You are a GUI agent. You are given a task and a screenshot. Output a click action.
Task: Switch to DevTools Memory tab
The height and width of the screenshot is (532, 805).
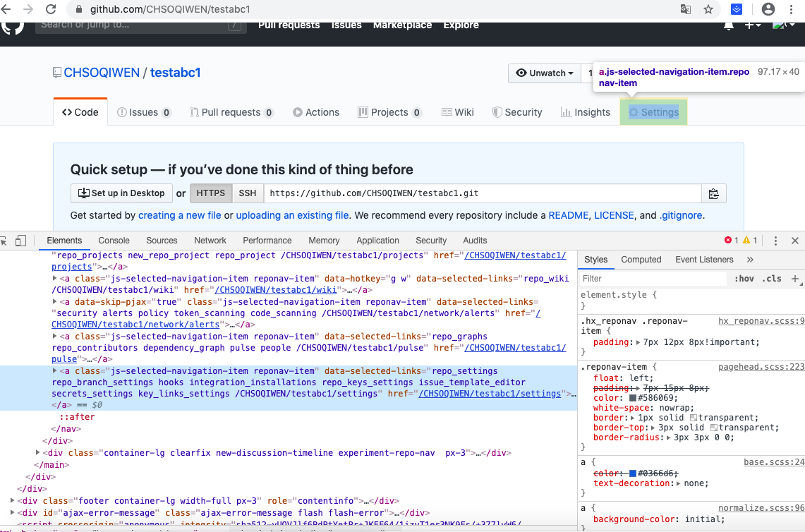click(324, 241)
